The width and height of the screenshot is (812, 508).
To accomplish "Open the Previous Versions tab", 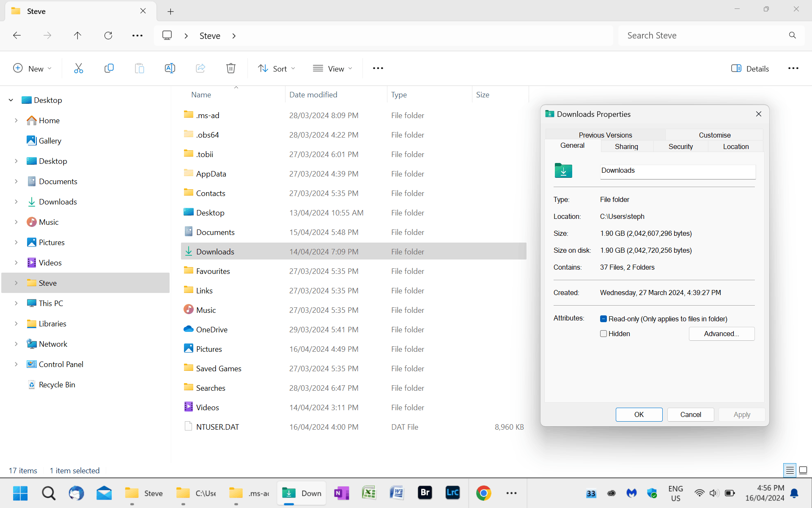I will pyautogui.click(x=605, y=135).
